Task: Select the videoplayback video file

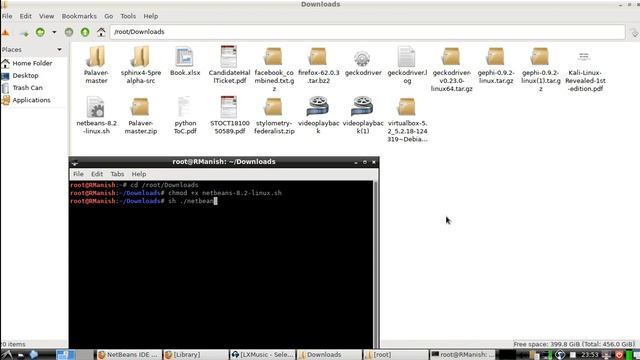Action: click(318, 116)
